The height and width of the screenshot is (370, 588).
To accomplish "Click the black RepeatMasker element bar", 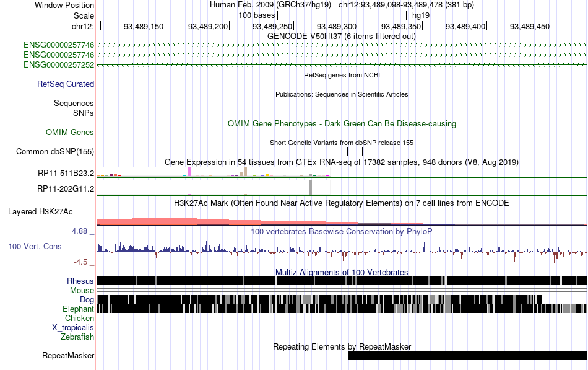I will (468, 355).
